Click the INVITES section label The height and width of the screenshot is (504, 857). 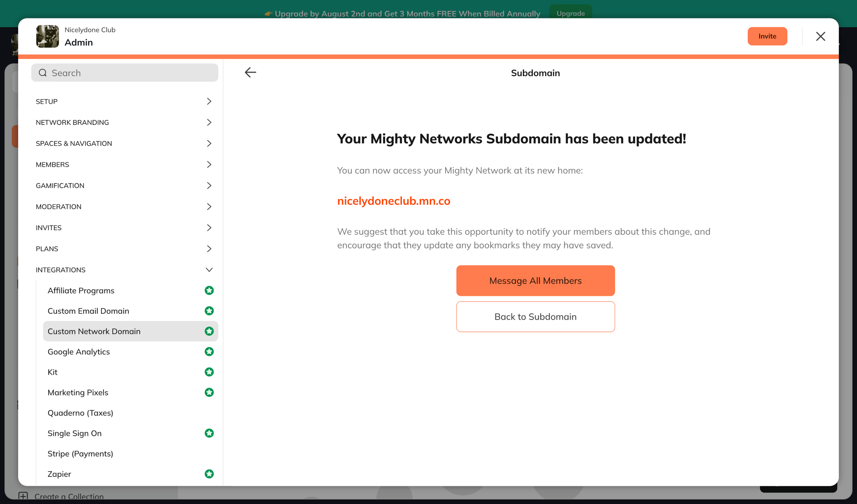(49, 228)
